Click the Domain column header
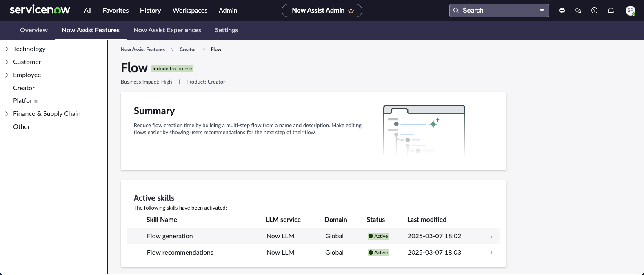The image size is (644, 275). pyautogui.click(x=336, y=220)
